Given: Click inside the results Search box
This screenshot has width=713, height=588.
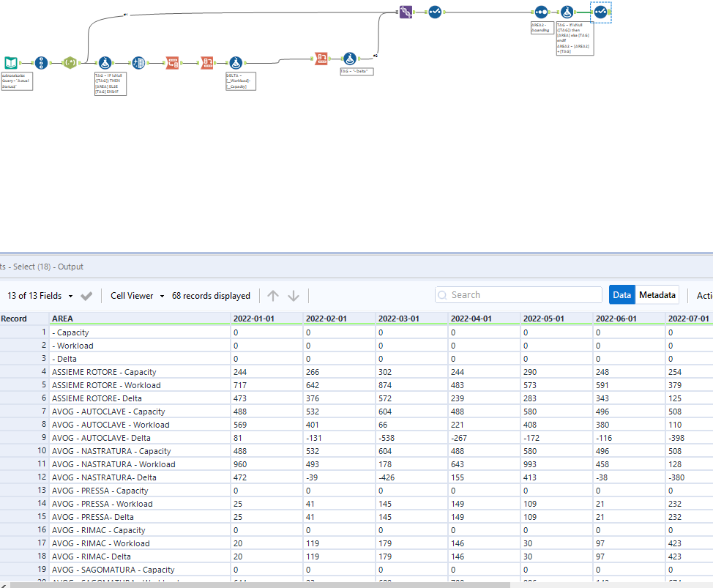Looking at the screenshot, I should (x=518, y=294).
